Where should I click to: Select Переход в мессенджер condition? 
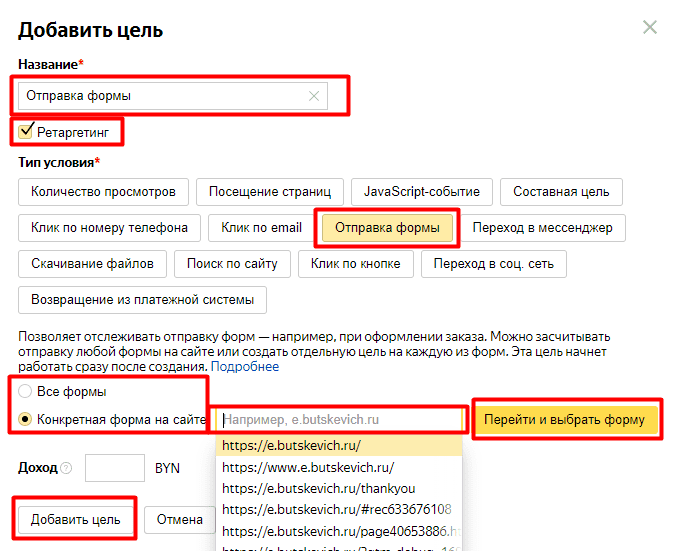(542, 227)
